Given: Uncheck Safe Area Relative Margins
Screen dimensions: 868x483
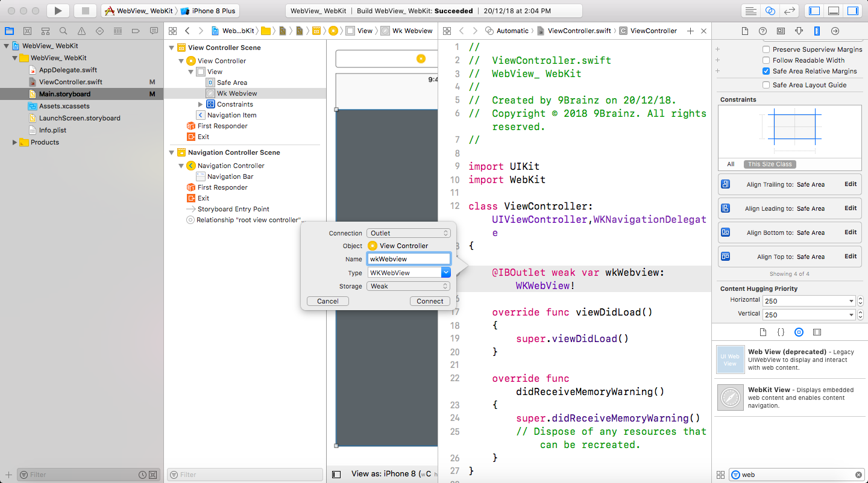Looking at the screenshot, I should tap(766, 71).
